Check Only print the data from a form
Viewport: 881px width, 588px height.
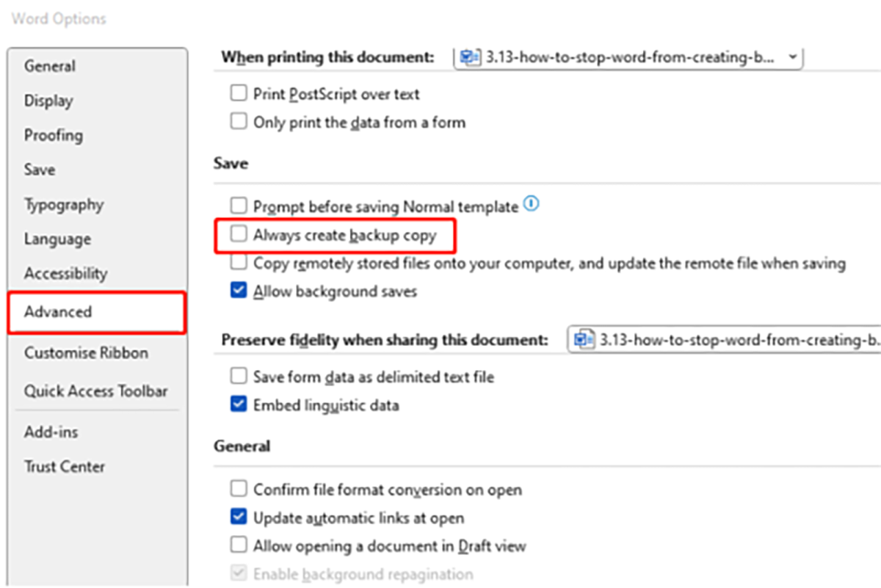click(239, 122)
